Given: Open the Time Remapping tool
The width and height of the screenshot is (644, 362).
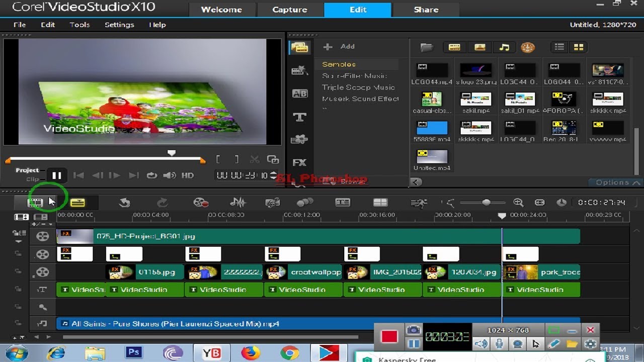Looking at the screenshot, I should [419, 203].
